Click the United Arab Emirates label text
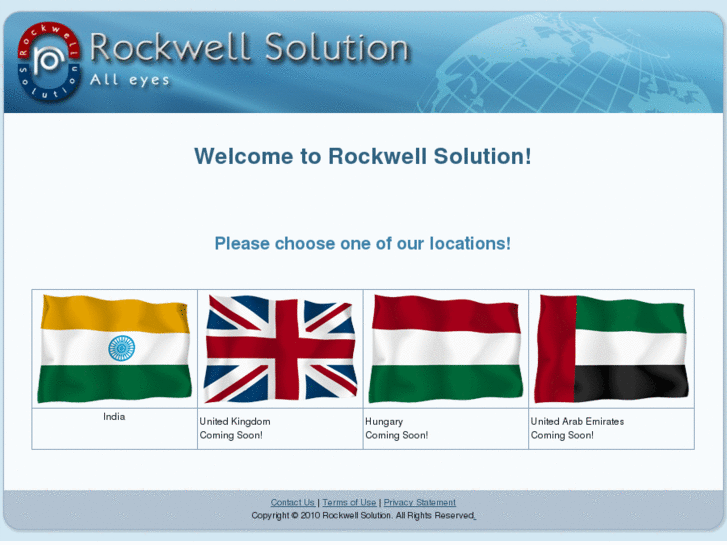Screen dimensions: 727x545 [577, 421]
